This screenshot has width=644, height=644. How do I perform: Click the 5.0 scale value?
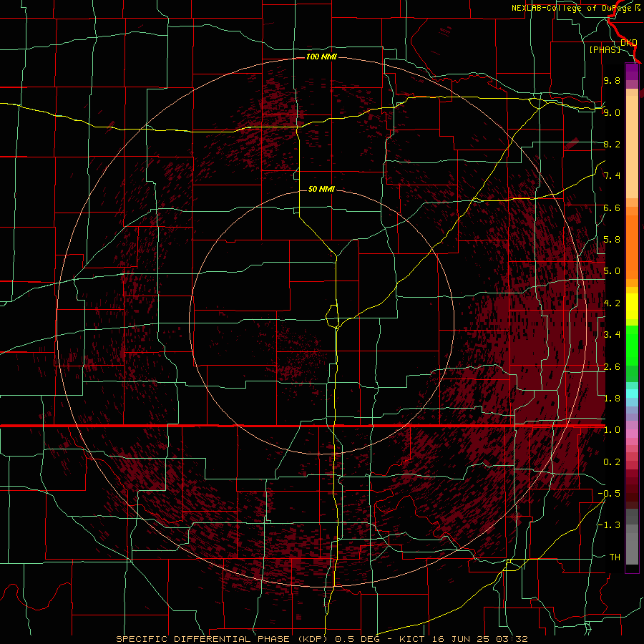[x=612, y=271]
